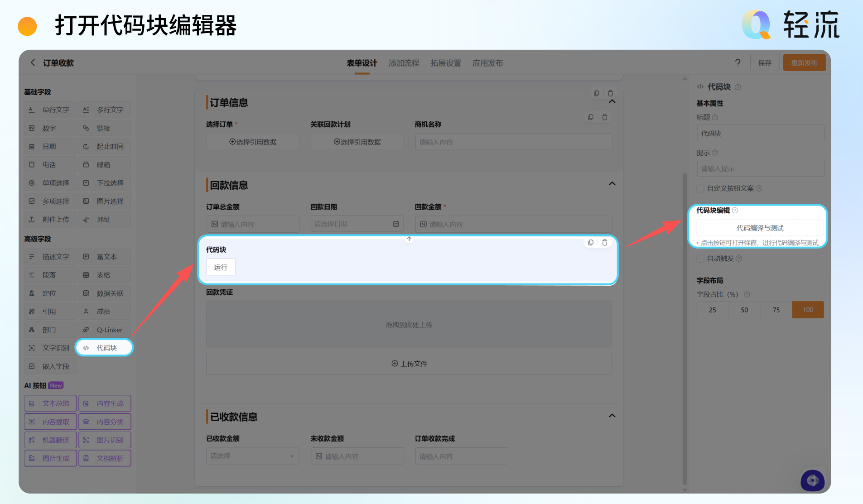Click the back arrow next to 订单收款

pos(33,62)
